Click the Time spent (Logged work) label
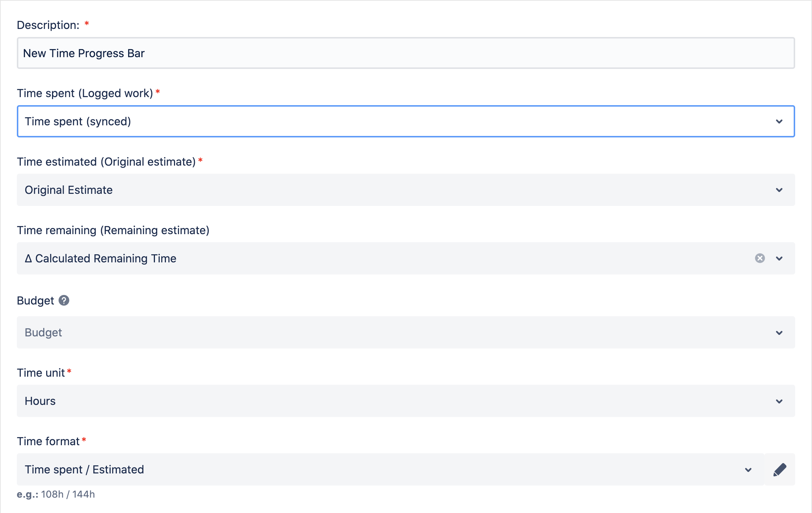 (85, 93)
